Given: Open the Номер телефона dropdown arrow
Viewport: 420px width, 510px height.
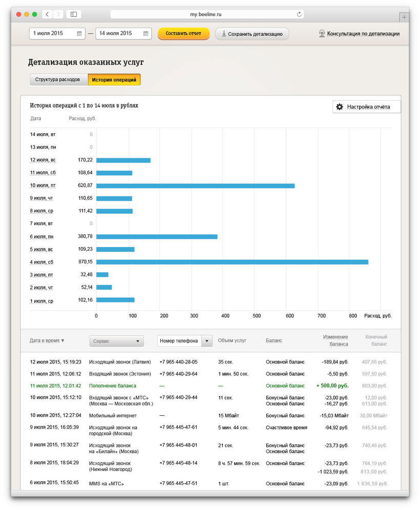Looking at the screenshot, I should (x=207, y=341).
